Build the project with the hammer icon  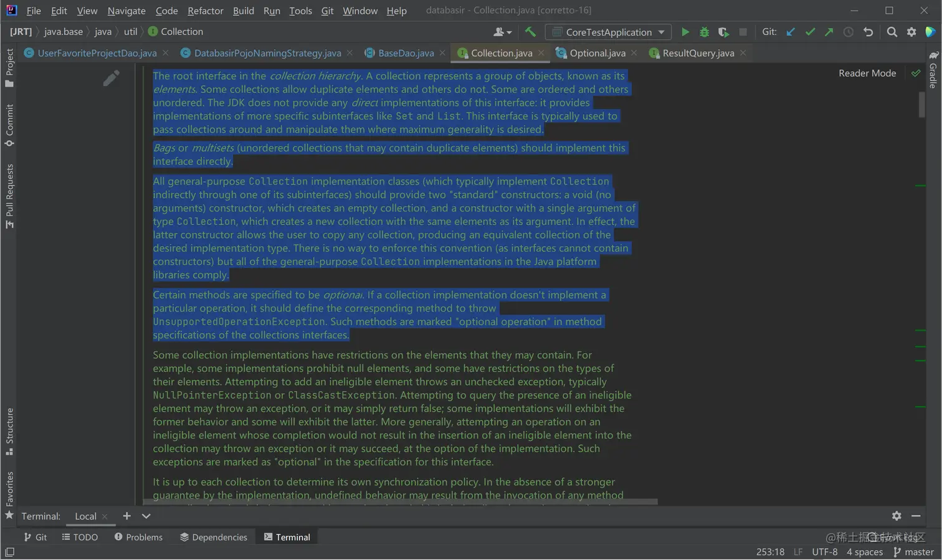point(530,32)
